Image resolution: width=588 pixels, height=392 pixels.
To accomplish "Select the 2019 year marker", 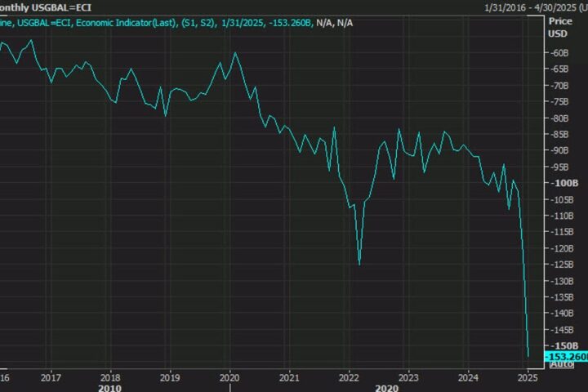I will (170, 378).
